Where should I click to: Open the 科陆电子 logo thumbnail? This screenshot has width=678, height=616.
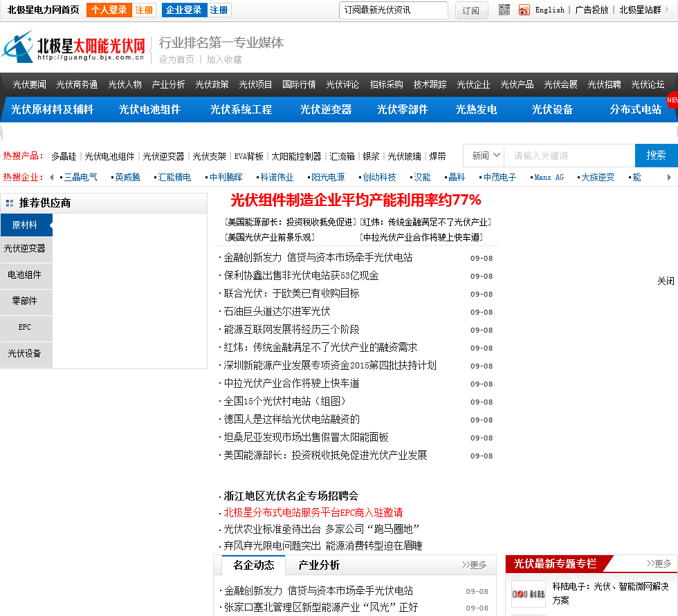(x=529, y=594)
